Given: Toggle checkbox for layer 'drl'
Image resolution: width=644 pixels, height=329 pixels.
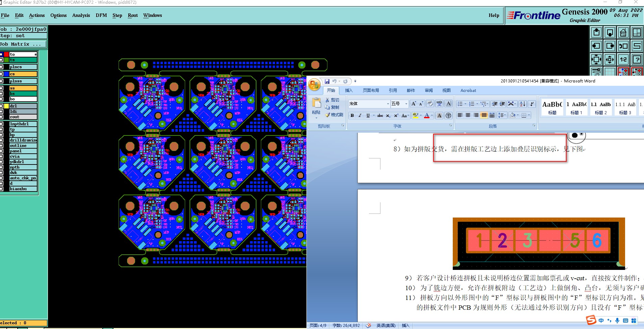Looking at the screenshot, I should (x=1, y=106).
